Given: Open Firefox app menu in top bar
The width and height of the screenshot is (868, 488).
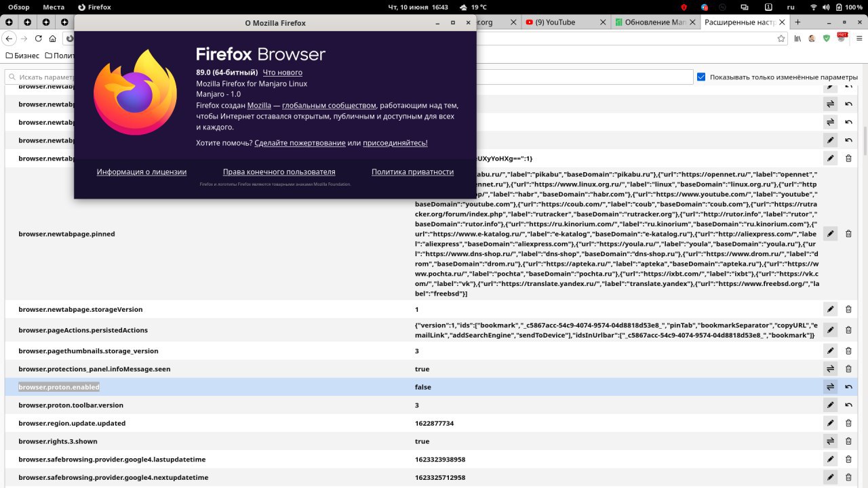Looking at the screenshot, I should [95, 7].
